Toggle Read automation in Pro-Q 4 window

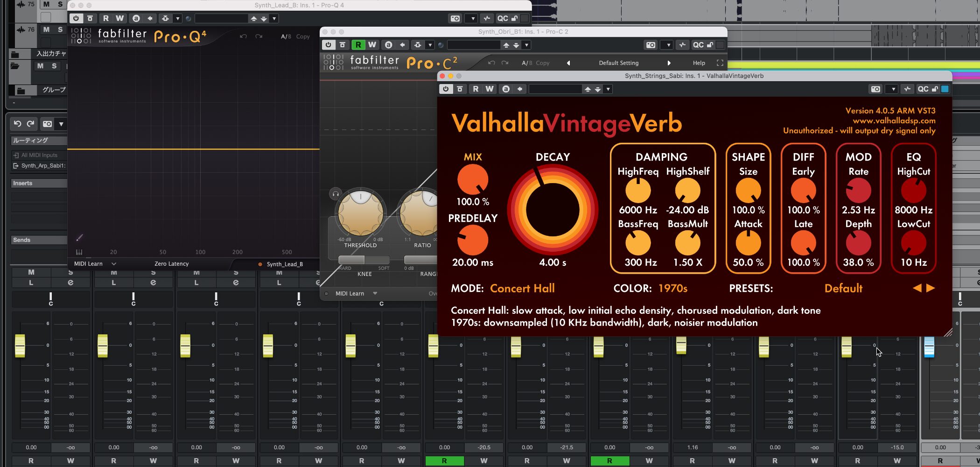coord(105,18)
